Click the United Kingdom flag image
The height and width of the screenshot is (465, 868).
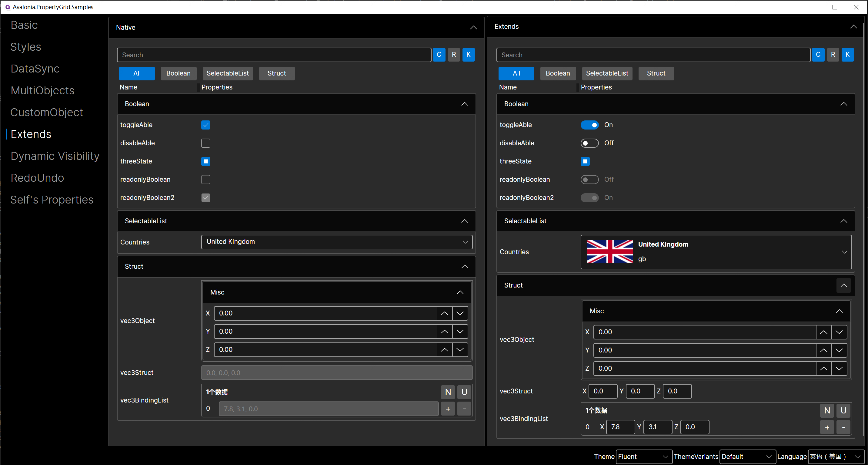click(610, 251)
